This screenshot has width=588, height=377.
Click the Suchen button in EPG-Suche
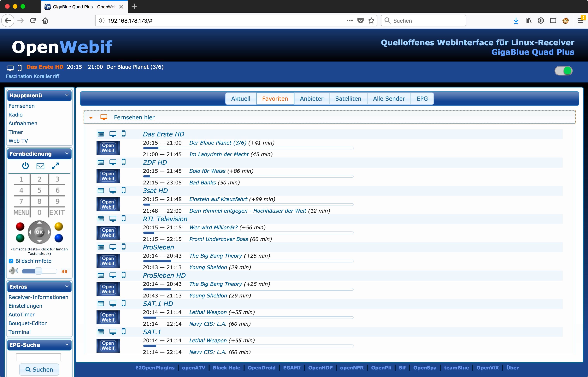pos(39,369)
